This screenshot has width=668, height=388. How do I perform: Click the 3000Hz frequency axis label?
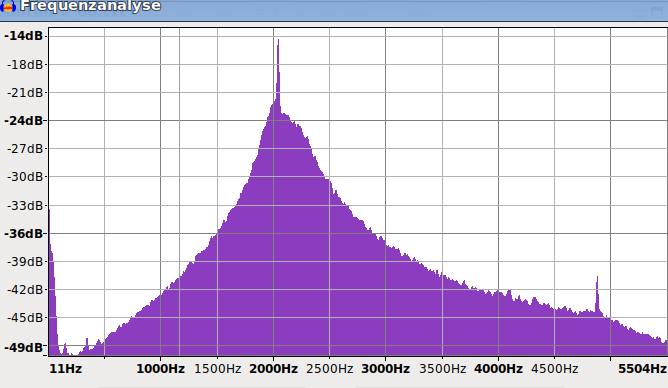tap(386, 369)
